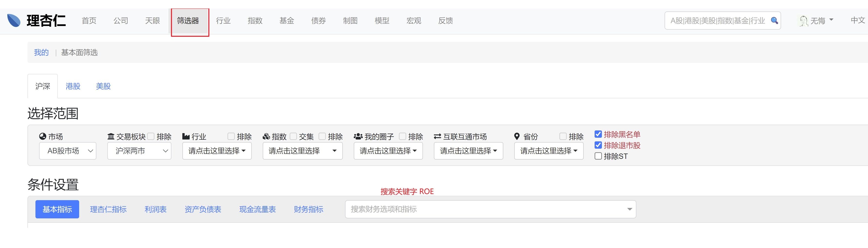Click the factory icon beside 行业

(x=186, y=137)
